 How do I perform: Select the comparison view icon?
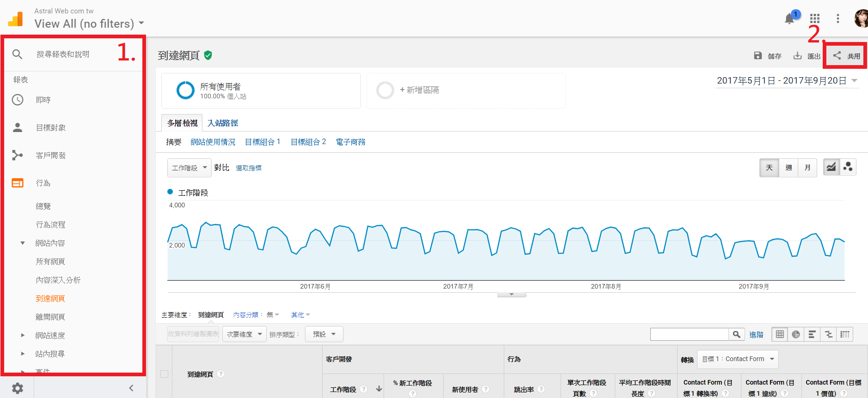click(828, 334)
